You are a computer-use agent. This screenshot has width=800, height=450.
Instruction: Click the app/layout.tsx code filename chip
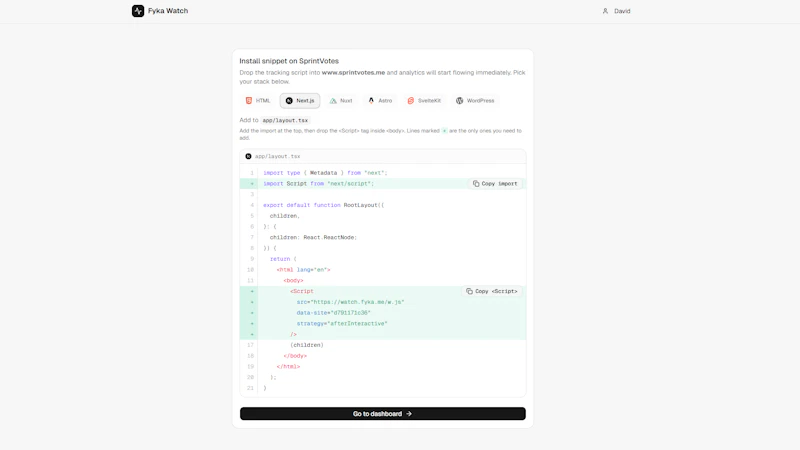(x=285, y=120)
